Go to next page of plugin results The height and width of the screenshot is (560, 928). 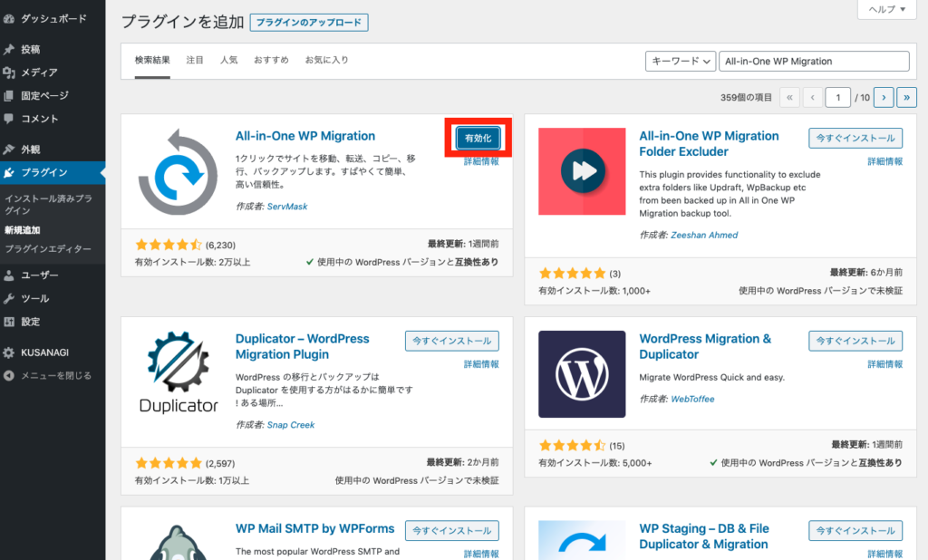[884, 98]
